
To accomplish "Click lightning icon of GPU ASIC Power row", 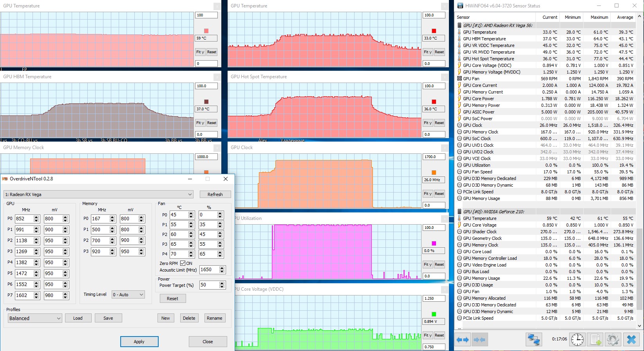I will 459,112.
